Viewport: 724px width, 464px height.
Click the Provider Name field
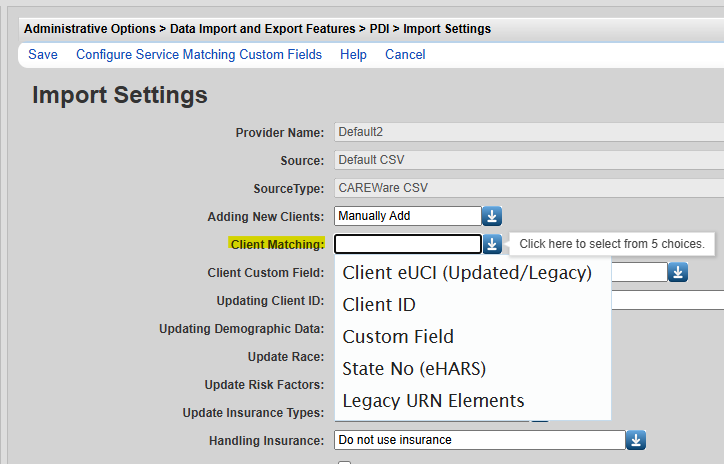(528, 132)
